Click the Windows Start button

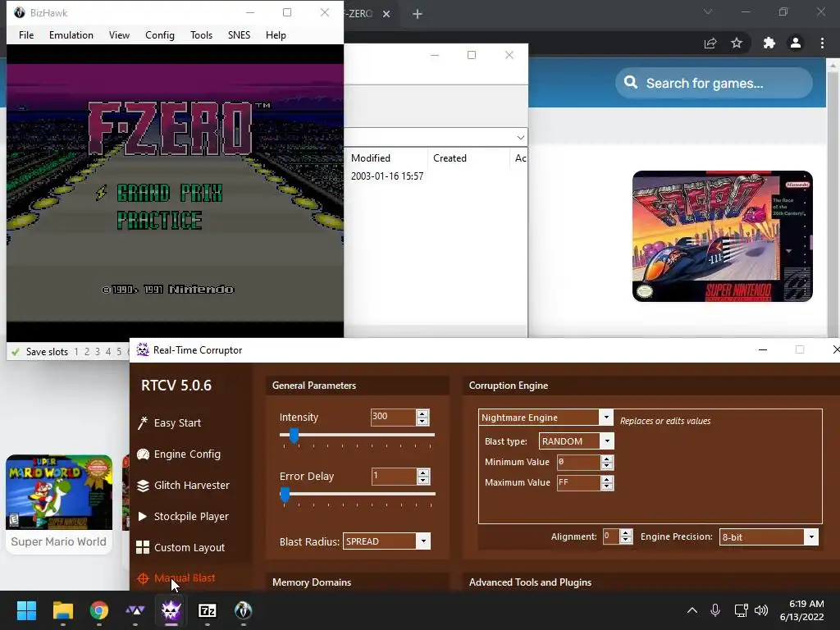coord(26,610)
